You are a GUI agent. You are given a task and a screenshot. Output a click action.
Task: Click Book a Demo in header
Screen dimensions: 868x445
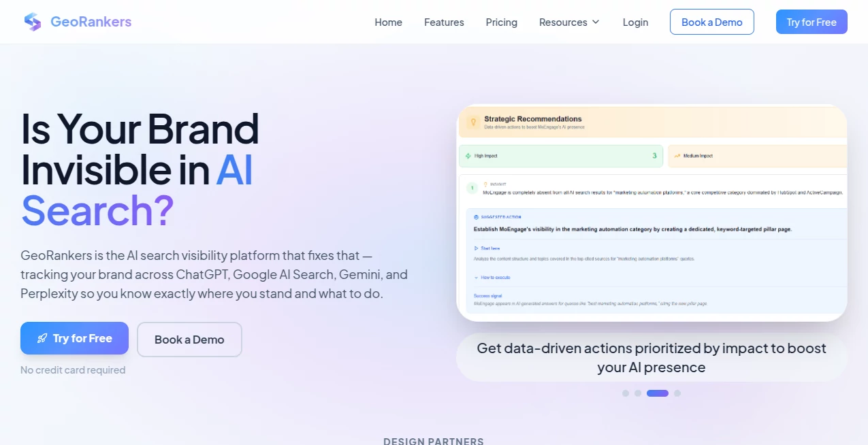tap(712, 22)
